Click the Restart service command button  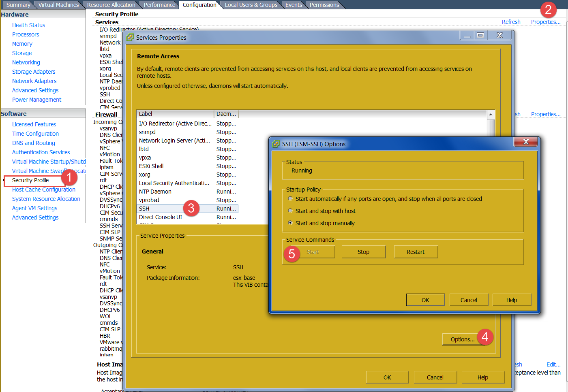(x=416, y=252)
